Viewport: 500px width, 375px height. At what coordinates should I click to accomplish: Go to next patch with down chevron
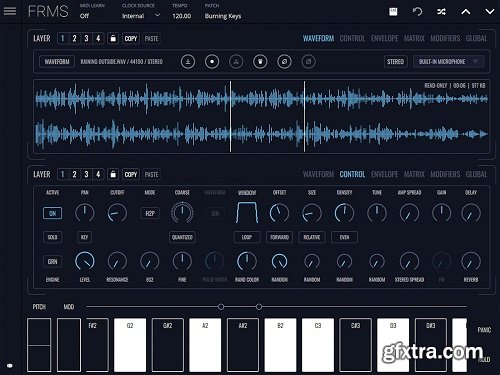click(x=490, y=12)
